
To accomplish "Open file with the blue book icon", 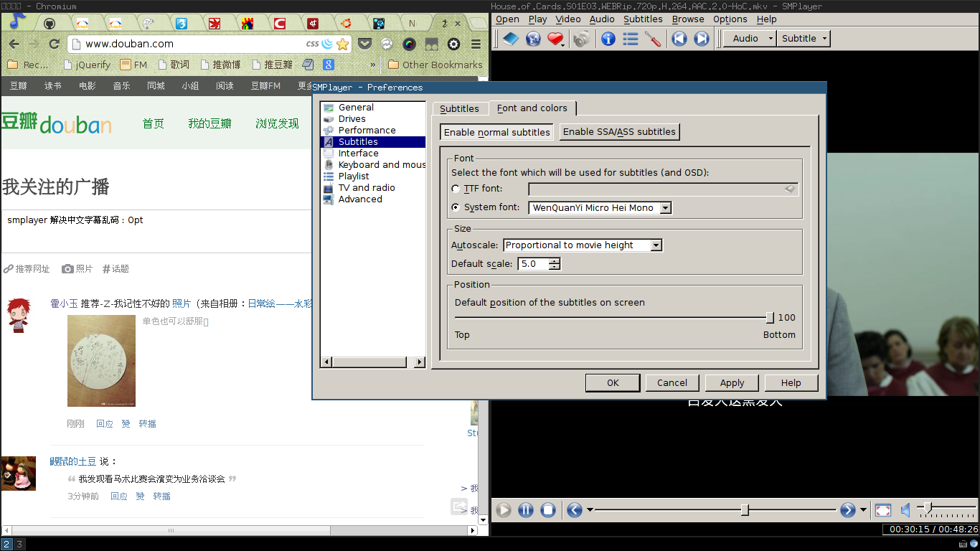I will pos(510,39).
